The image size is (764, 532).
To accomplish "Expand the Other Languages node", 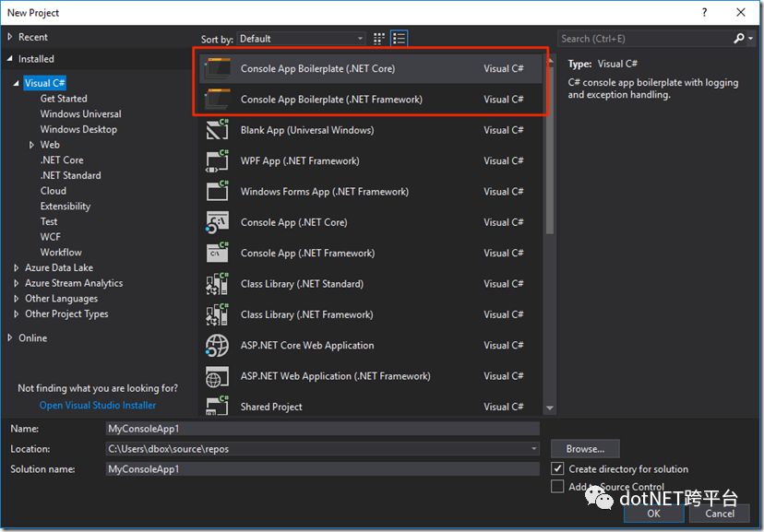I will pyautogui.click(x=16, y=299).
